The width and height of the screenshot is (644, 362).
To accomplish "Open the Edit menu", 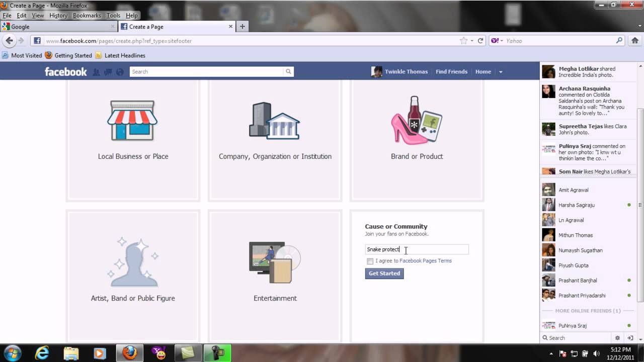I will 22,16.
